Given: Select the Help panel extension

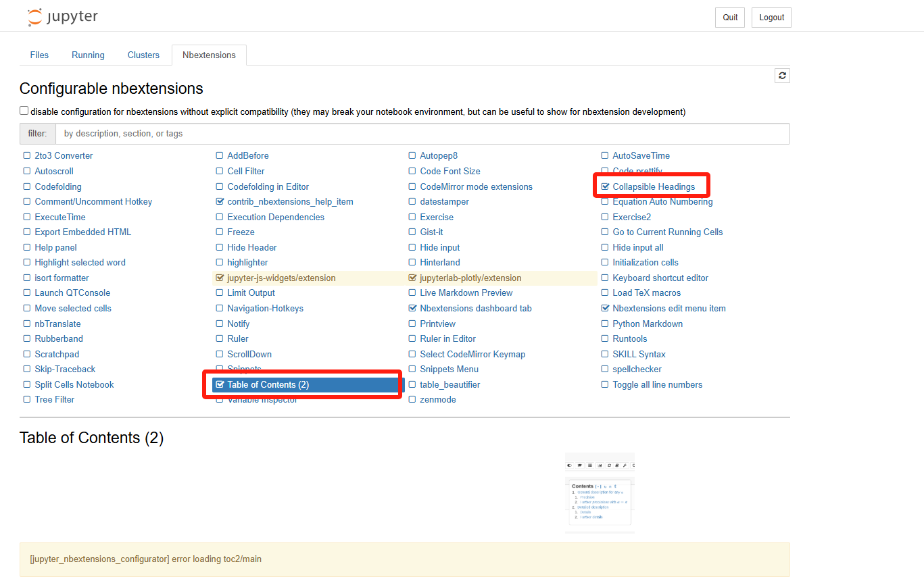Looking at the screenshot, I should tap(56, 248).
